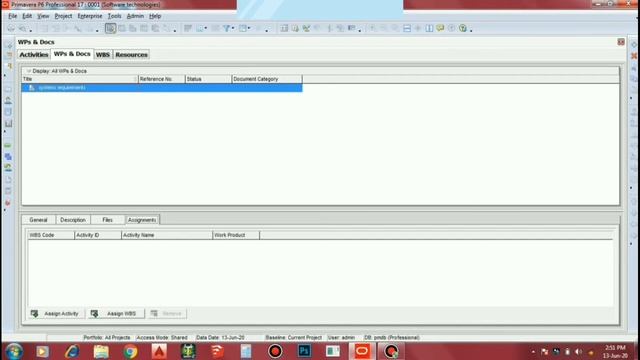Click the Remove button
Screen dimensions: 640x360
(x=167, y=313)
